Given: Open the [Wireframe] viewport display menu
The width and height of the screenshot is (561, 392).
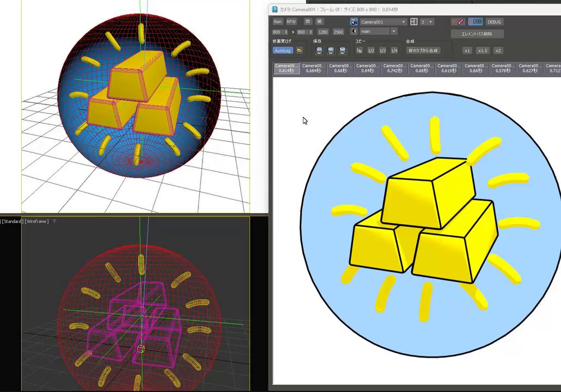Looking at the screenshot, I should [x=37, y=222].
